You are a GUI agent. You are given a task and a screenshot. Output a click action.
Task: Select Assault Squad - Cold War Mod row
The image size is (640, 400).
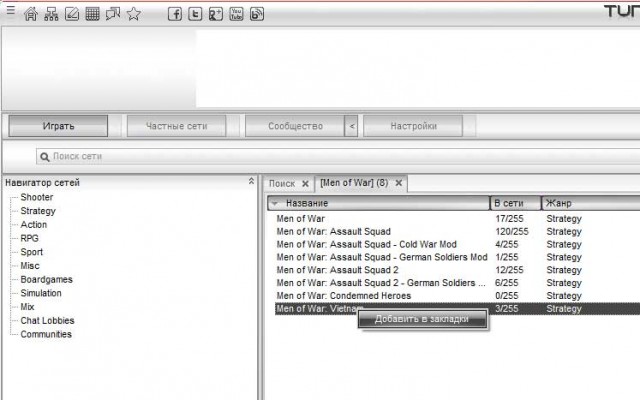pyautogui.click(x=457, y=244)
